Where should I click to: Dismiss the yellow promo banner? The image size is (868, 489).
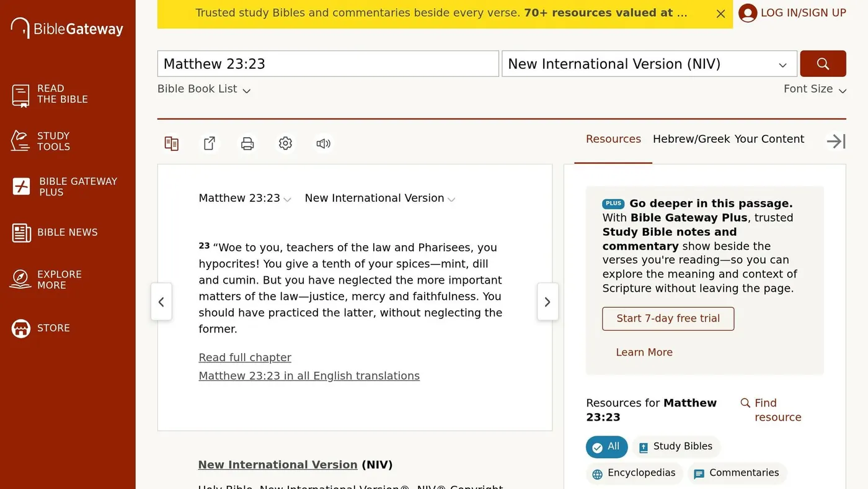[x=720, y=14]
